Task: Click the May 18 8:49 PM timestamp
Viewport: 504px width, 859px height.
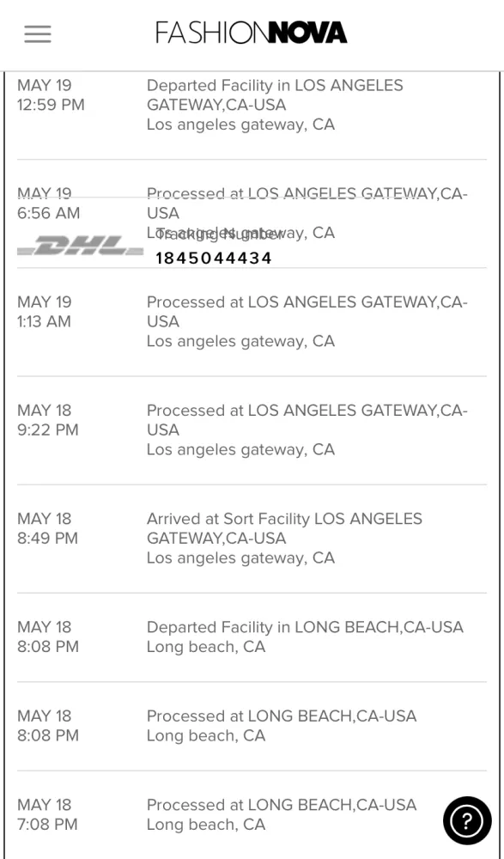Action: coord(48,528)
